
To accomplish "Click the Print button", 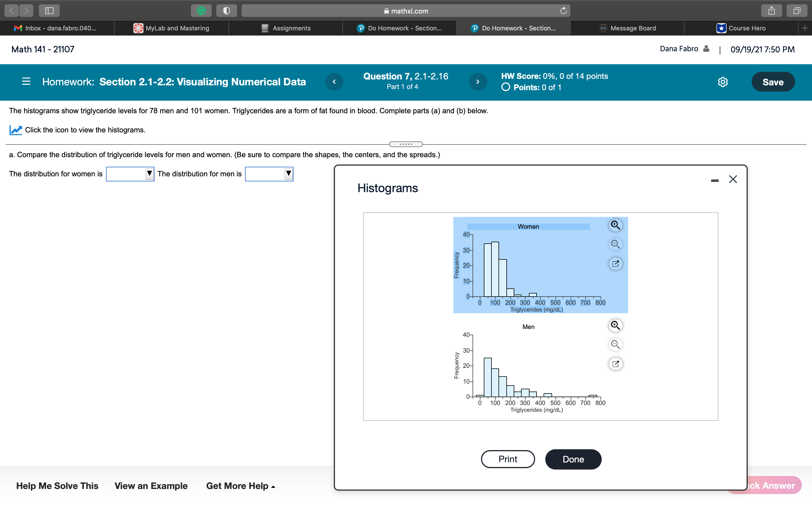I will (507, 459).
